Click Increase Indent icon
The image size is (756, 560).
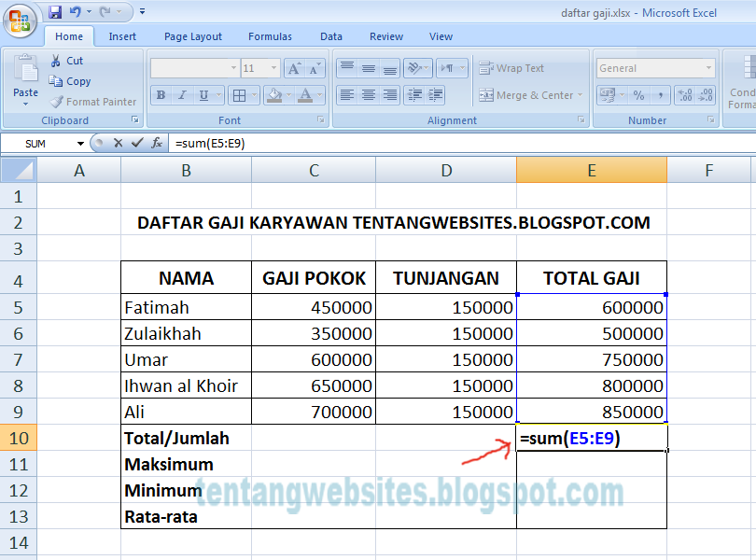(435, 95)
